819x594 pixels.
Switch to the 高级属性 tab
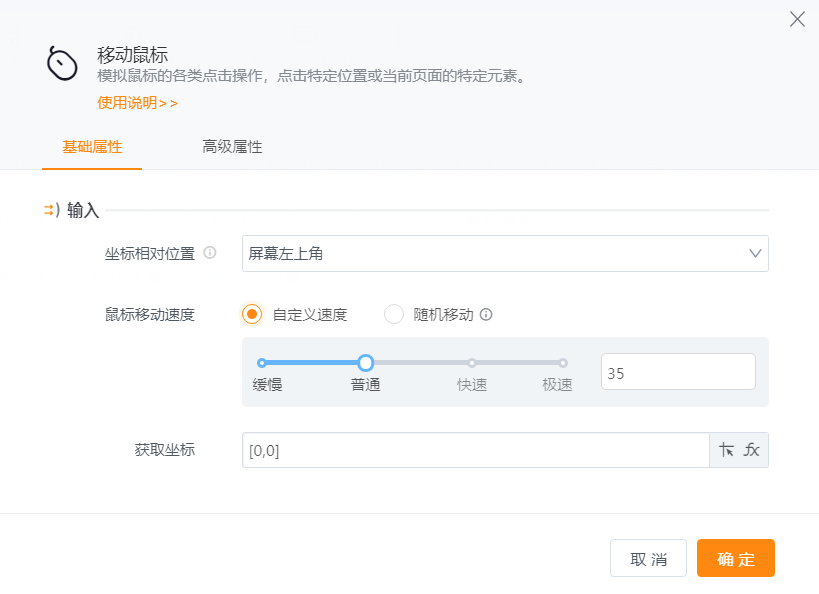pyautogui.click(x=232, y=147)
